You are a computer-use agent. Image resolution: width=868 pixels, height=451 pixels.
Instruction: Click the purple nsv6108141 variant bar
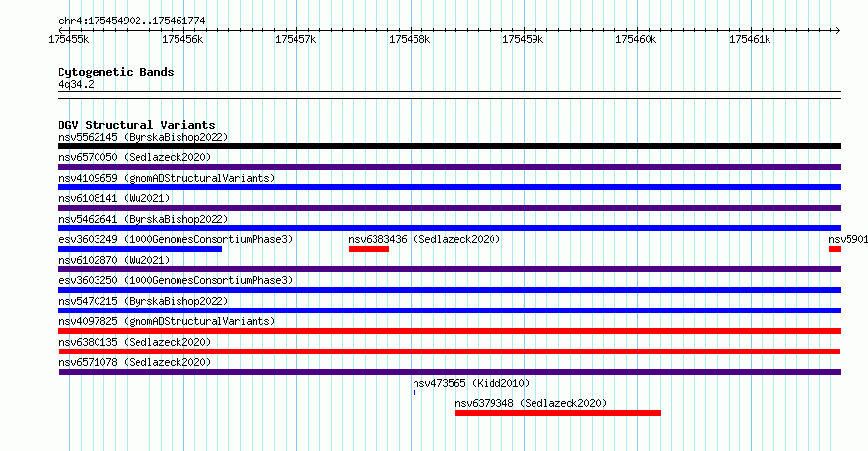(449, 208)
